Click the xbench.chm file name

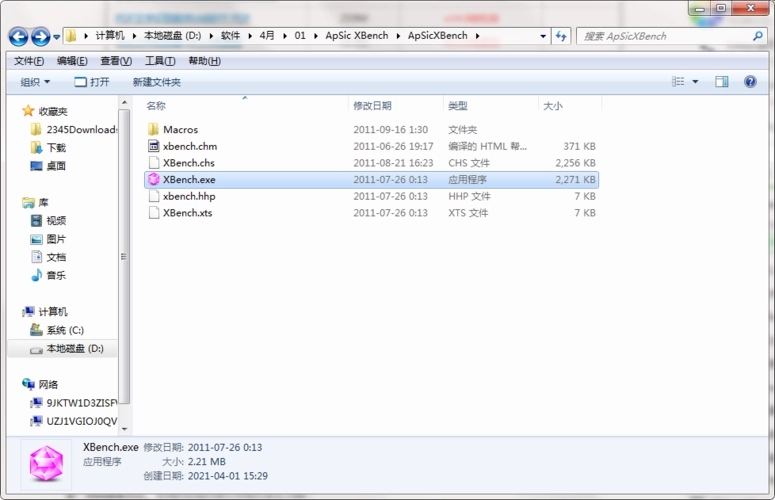point(190,146)
